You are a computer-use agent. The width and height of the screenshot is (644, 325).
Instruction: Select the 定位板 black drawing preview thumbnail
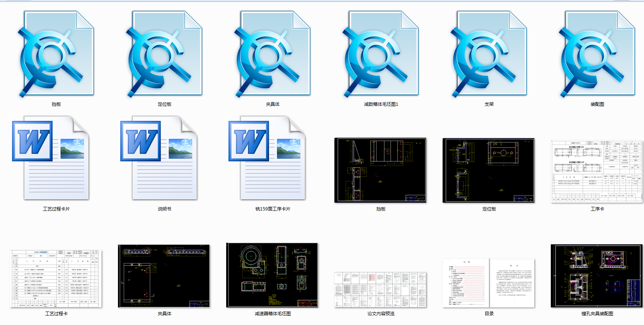pyautogui.click(x=488, y=170)
